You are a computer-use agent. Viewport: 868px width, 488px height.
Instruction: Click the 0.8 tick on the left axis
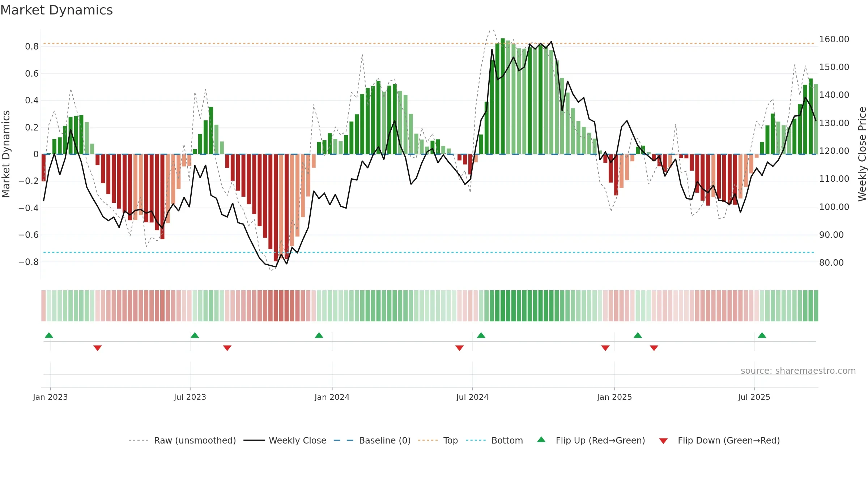click(x=32, y=47)
